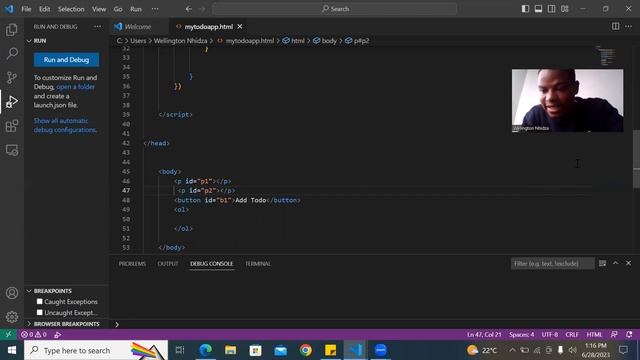Open notifications bell in status bar
This screenshot has width=640, height=360.
tap(629, 334)
